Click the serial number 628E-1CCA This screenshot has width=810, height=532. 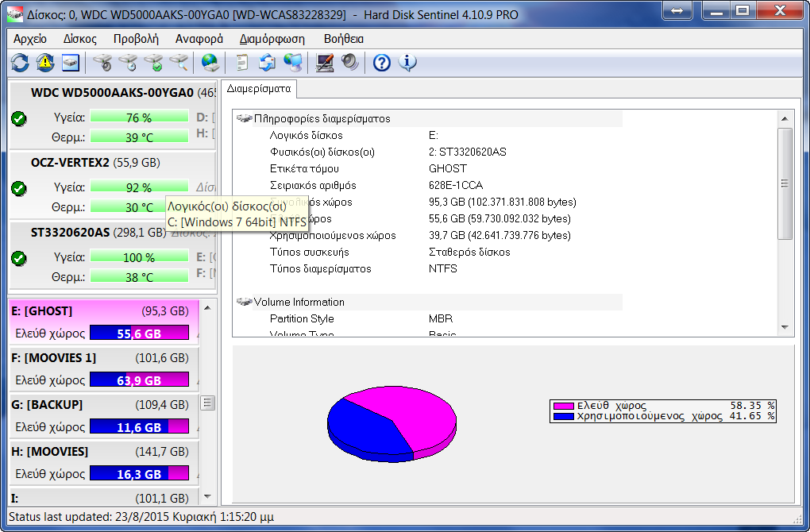(x=456, y=186)
